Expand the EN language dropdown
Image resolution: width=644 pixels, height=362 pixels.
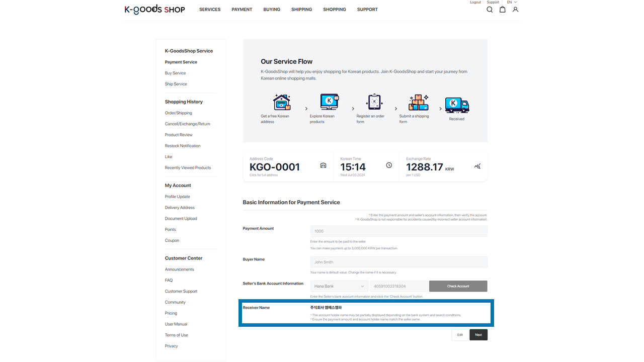[x=512, y=2]
